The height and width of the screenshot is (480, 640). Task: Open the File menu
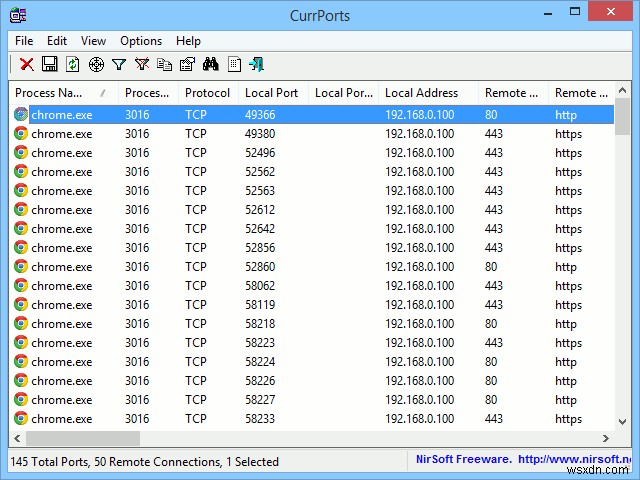point(24,41)
